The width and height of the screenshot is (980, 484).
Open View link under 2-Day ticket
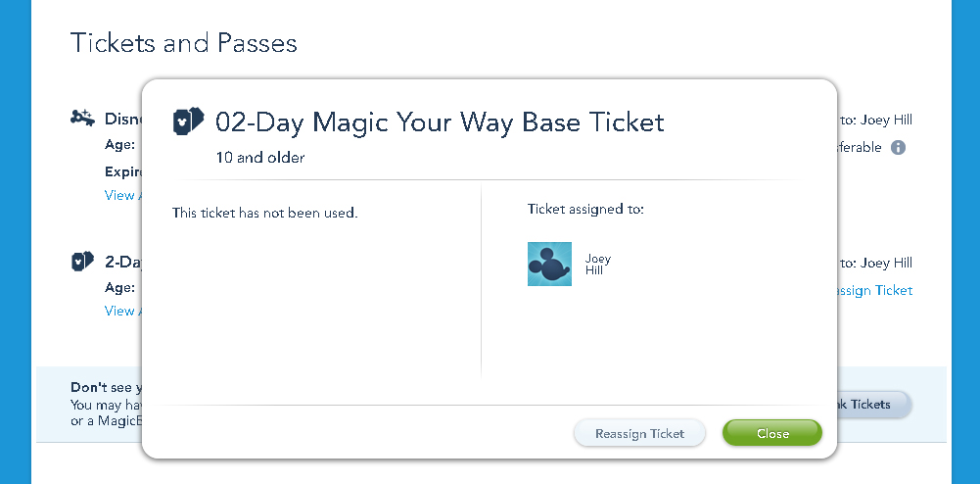(121, 311)
